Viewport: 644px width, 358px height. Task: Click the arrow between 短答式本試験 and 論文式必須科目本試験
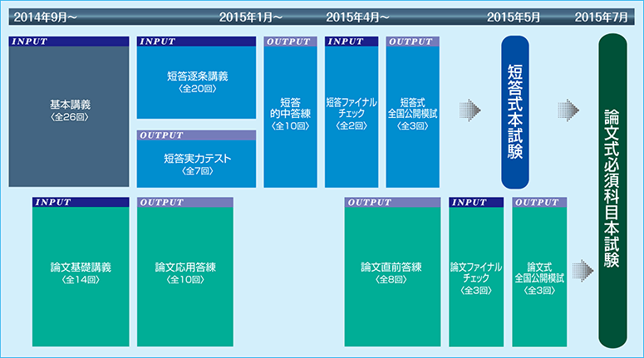pyautogui.click(x=569, y=110)
